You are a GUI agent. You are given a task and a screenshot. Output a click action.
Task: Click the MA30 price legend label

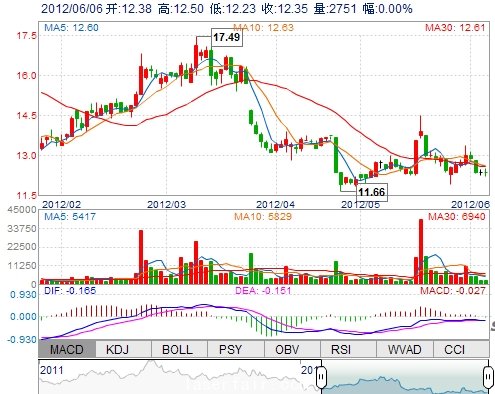point(455,28)
